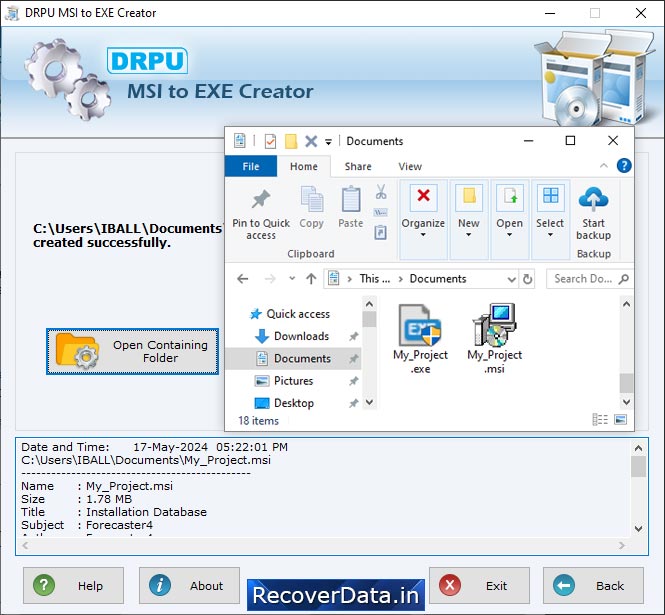This screenshot has height=615, width=665.
Task: Open the Explorer help question mark icon
Action: 624,166
